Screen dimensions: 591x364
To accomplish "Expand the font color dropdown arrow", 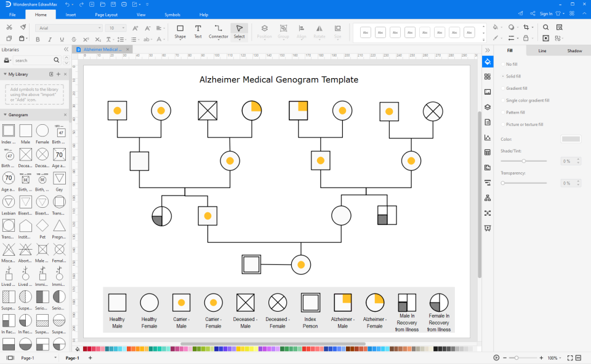I will (165, 39).
